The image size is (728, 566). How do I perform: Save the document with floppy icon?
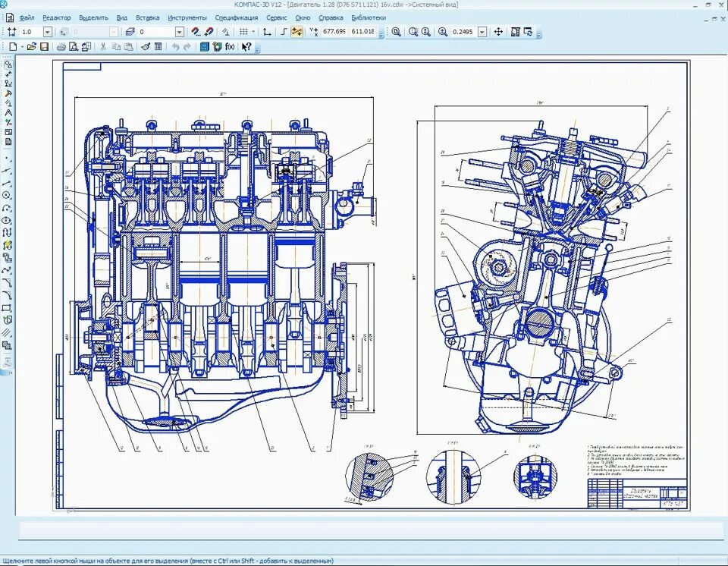(x=45, y=46)
